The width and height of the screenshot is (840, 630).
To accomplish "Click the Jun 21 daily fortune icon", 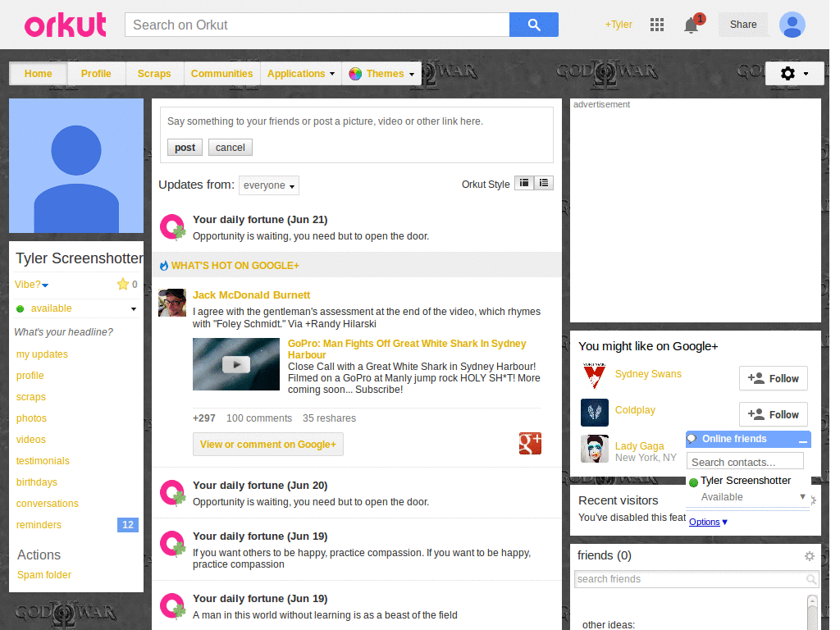I will tap(172, 227).
